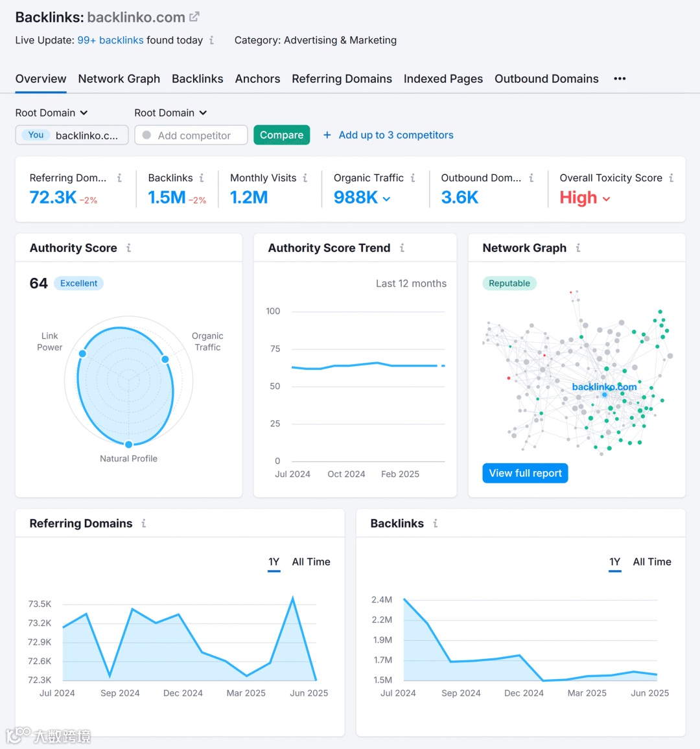The width and height of the screenshot is (700, 749).
Task: Click the You backlinko.c... domain field
Action: point(72,135)
